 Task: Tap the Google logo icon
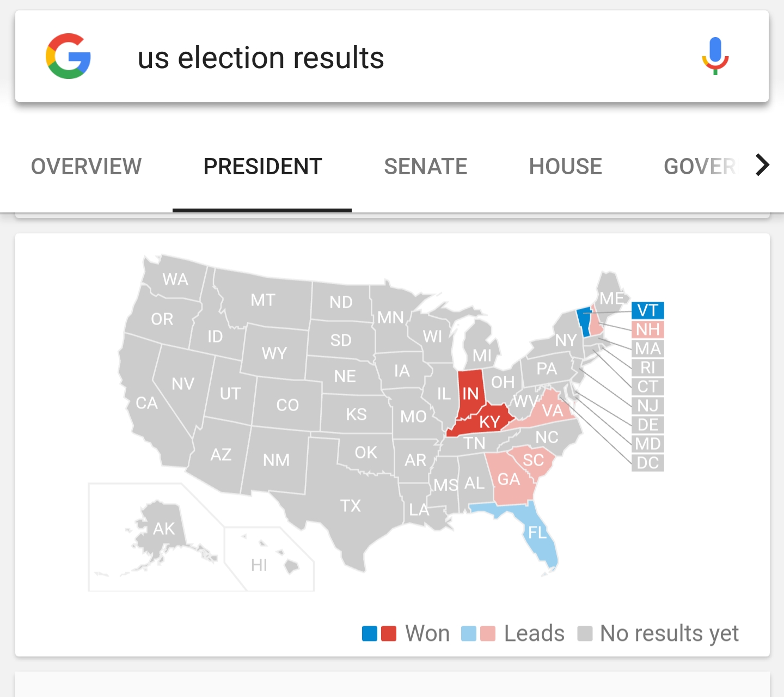click(68, 57)
